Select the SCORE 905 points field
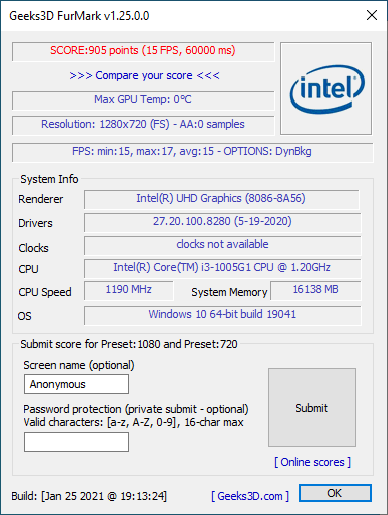The width and height of the screenshot is (388, 515). click(x=143, y=51)
